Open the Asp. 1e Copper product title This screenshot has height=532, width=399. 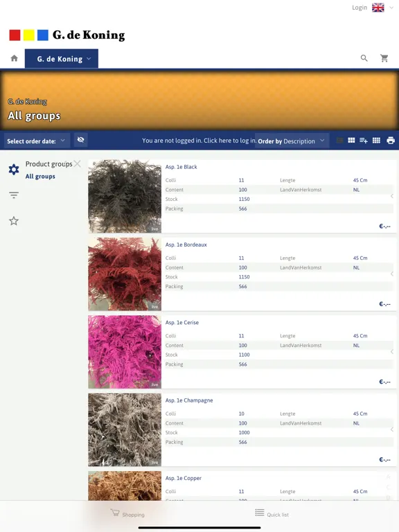(183, 478)
